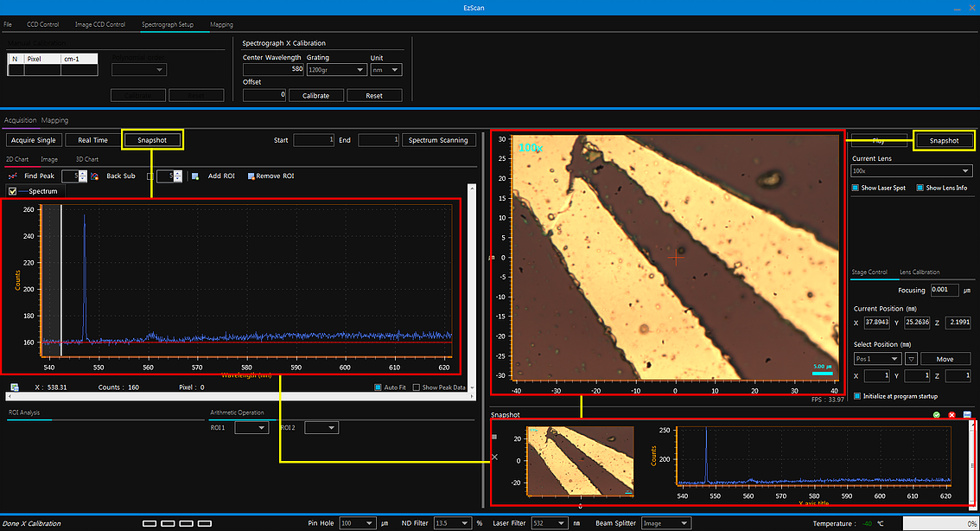Screen dimensions: 980x531
Task: Switch to CCD Control tab
Action: tap(42, 24)
